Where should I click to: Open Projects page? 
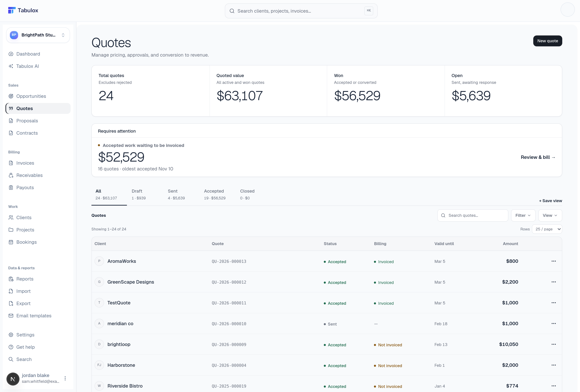click(x=38, y=230)
